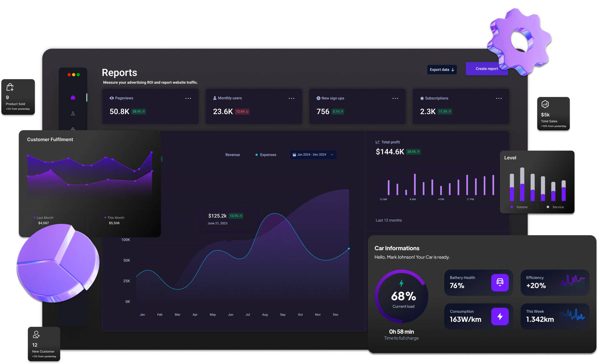The width and height of the screenshot is (598, 364).
Task: Click the 12.6% Monthly users change badge
Action: click(242, 112)
